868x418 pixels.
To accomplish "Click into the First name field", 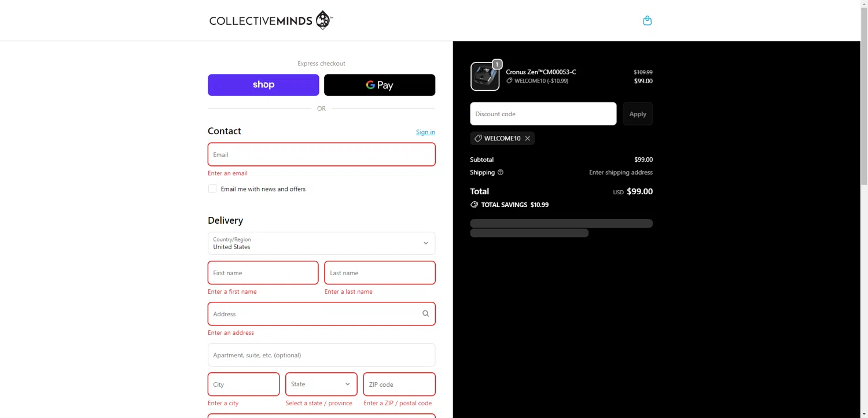I will click(263, 273).
